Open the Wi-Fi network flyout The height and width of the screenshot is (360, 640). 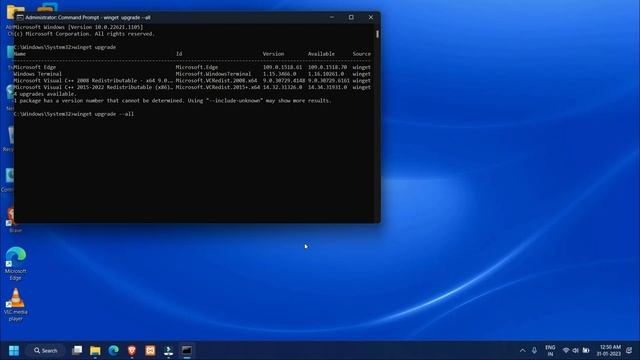(x=566, y=351)
